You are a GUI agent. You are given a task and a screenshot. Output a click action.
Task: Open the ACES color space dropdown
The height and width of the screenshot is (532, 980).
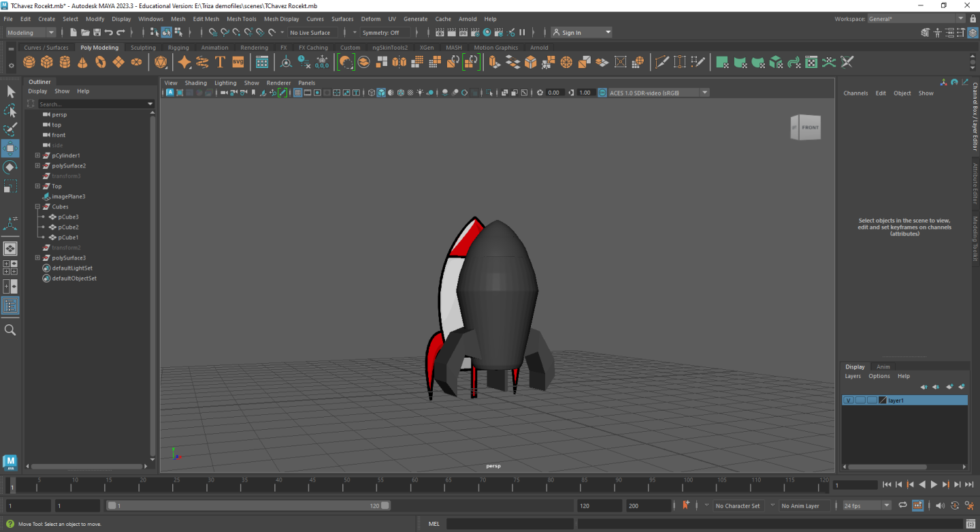pyautogui.click(x=659, y=93)
